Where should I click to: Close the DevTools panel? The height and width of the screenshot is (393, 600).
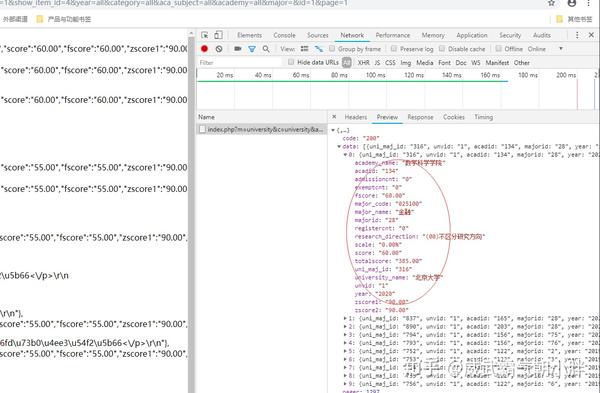(591, 35)
